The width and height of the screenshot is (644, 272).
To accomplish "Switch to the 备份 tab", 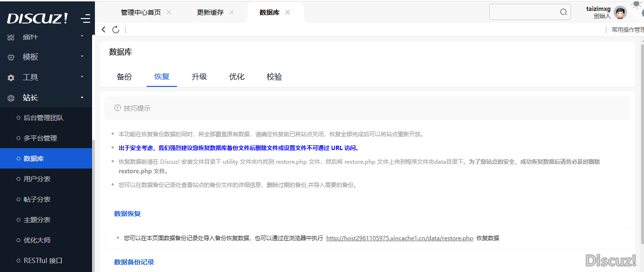I will click(x=124, y=77).
